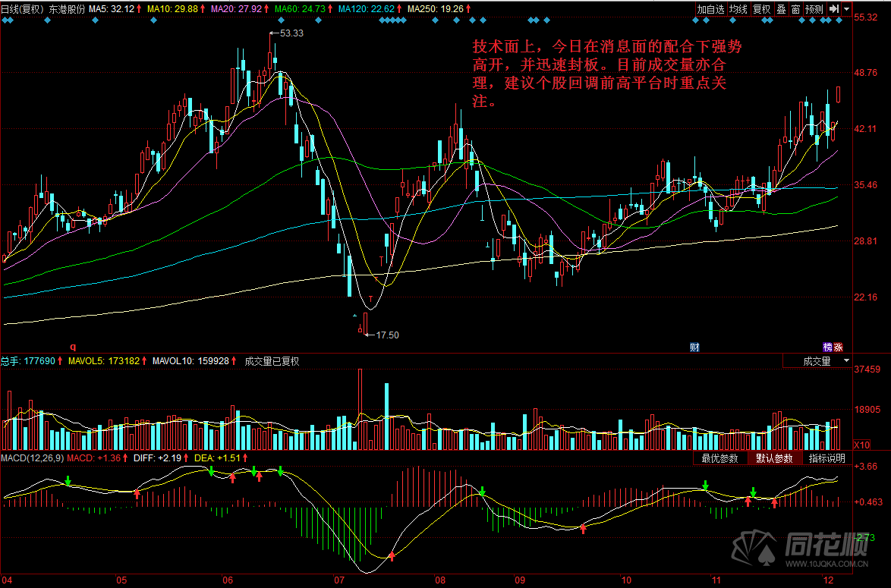Click the 窗 window layout icon
The image size is (891, 588).
tap(795, 9)
